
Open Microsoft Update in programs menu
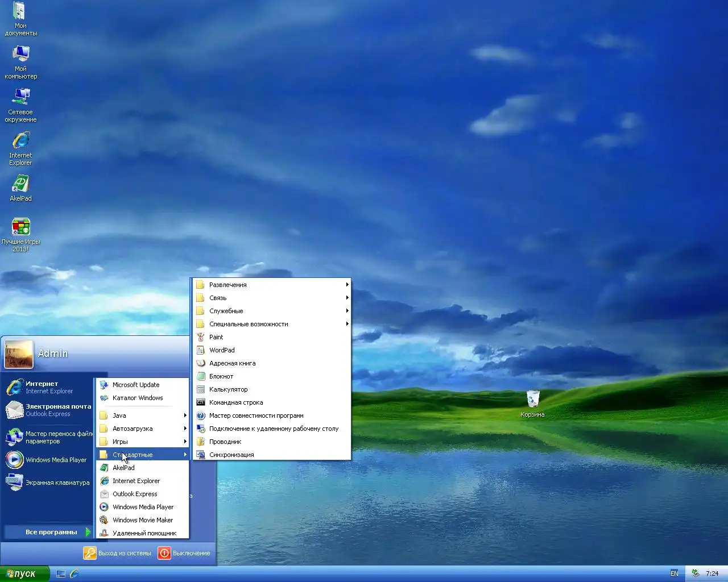pyautogui.click(x=142, y=385)
